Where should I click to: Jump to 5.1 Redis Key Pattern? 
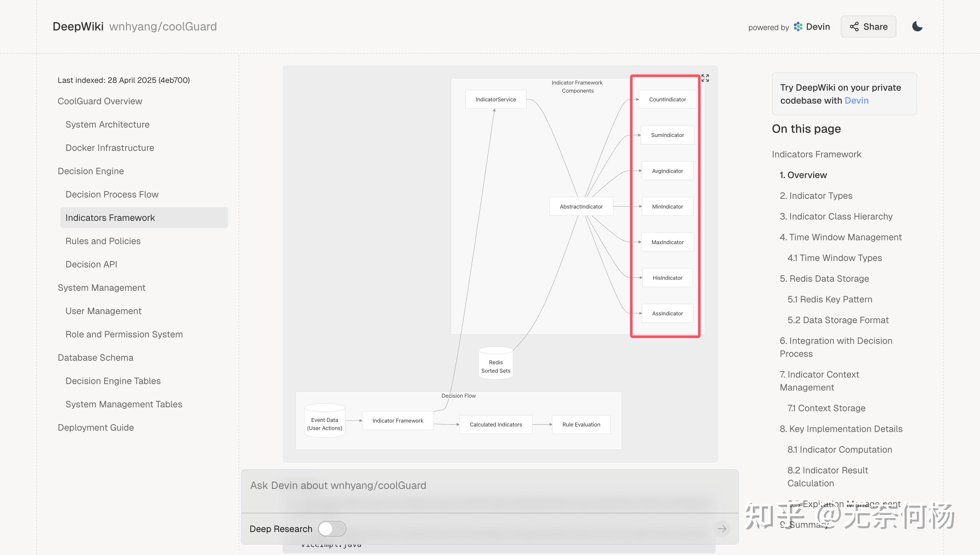tap(830, 299)
